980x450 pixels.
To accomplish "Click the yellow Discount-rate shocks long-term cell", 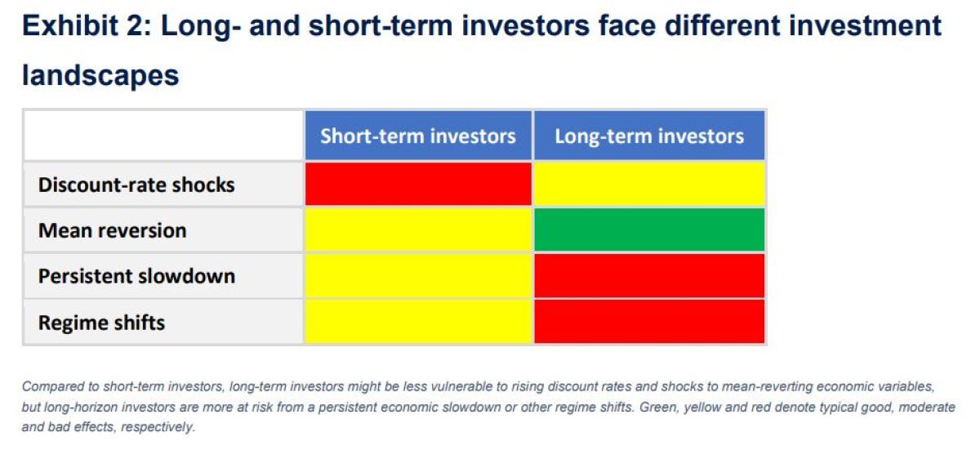I will [649, 184].
